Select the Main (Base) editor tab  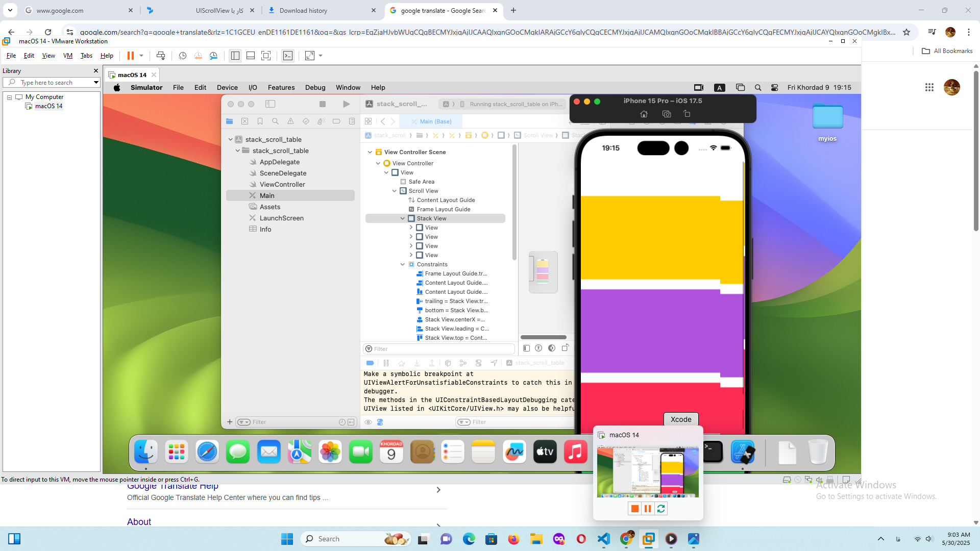(x=431, y=121)
